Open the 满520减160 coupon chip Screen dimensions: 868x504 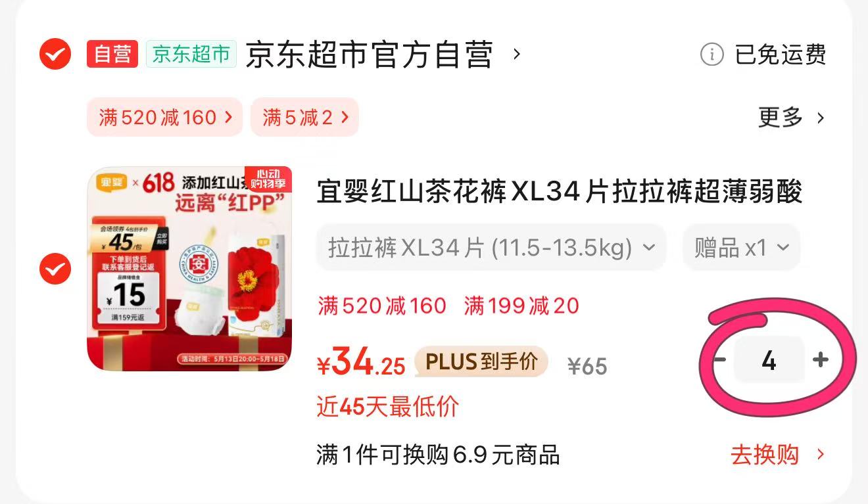pyautogui.click(x=164, y=117)
